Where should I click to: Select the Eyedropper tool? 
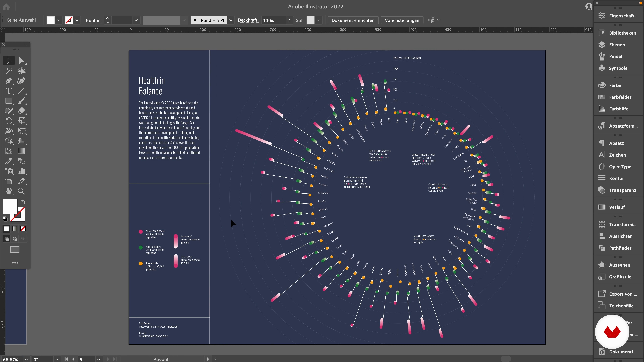[9, 161]
